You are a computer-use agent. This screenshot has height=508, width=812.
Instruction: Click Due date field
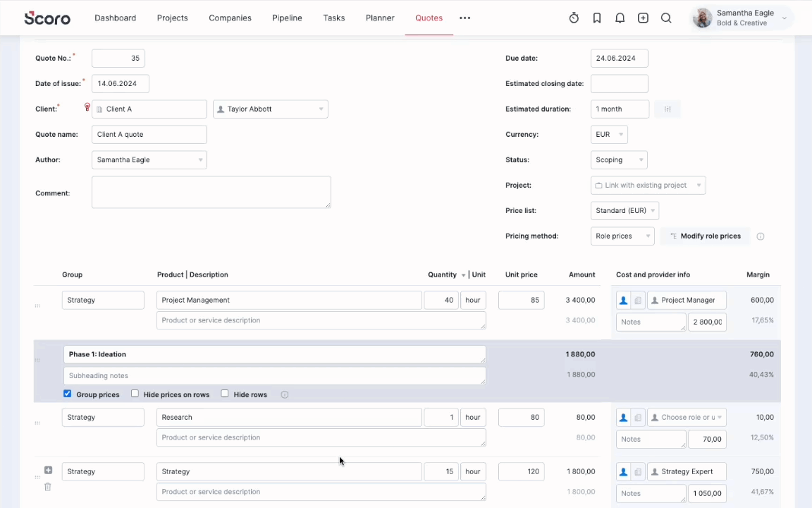coord(620,58)
